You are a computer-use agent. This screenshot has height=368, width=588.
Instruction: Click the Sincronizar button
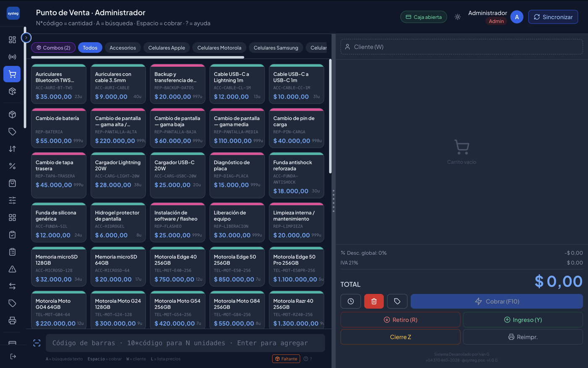coord(553,17)
